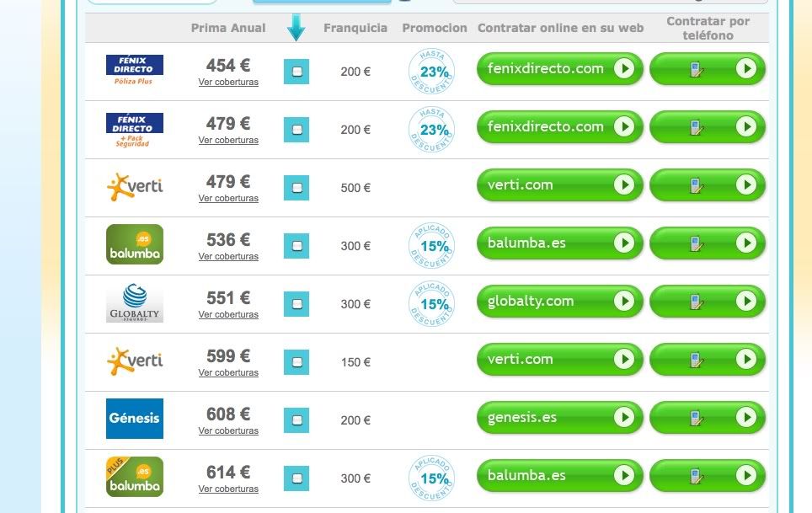Viewport: 812px width, 513px height.
Task: Click the genesis.es contract button
Action: click(x=560, y=417)
